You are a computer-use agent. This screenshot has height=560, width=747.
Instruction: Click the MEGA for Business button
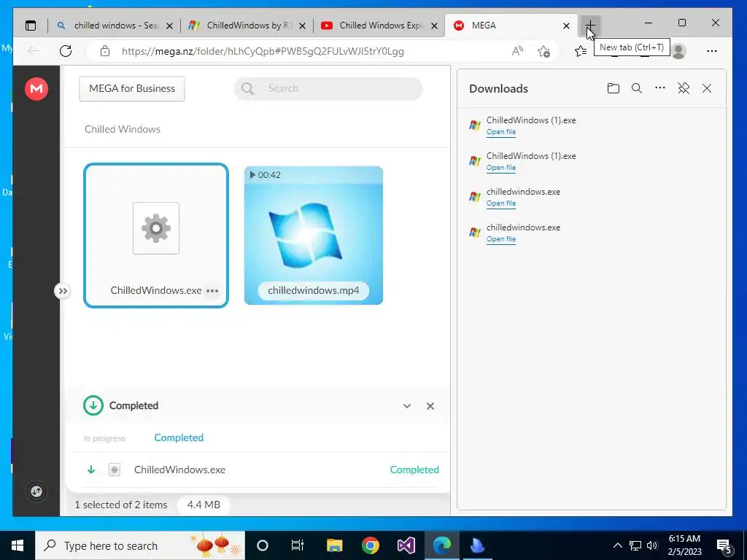click(x=132, y=88)
